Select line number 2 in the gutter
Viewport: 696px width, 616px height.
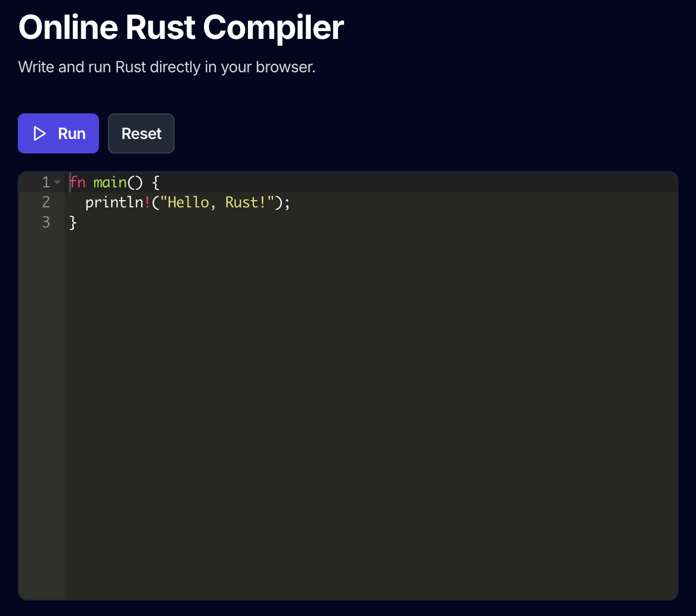[46, 202]
